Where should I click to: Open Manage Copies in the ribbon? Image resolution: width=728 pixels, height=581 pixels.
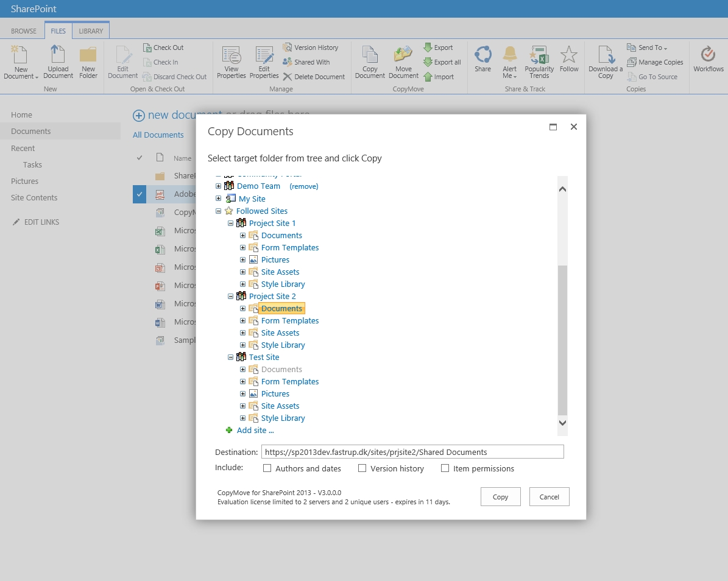tap(655, 62)
